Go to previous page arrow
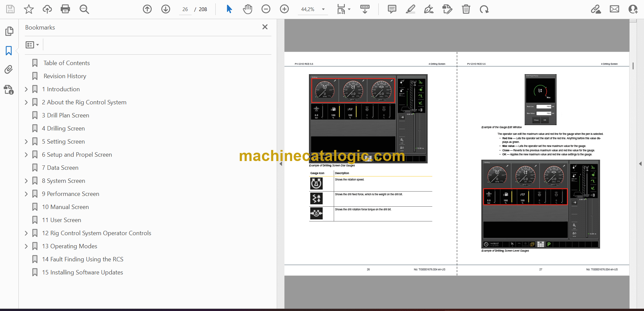This screenshot has width=644, height=311. click(147, 9)
